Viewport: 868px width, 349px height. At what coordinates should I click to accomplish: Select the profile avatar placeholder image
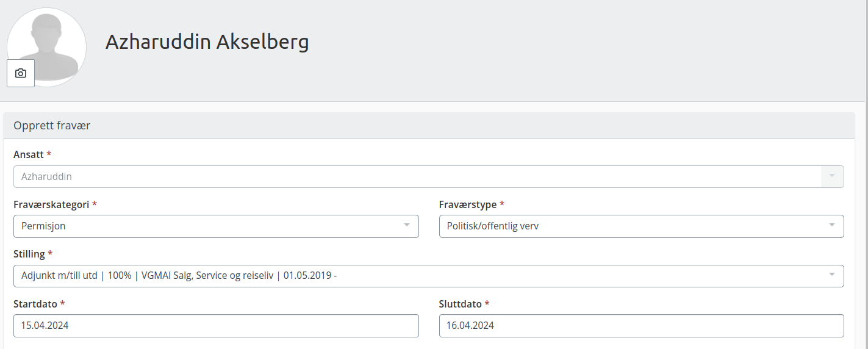[46, 47]
